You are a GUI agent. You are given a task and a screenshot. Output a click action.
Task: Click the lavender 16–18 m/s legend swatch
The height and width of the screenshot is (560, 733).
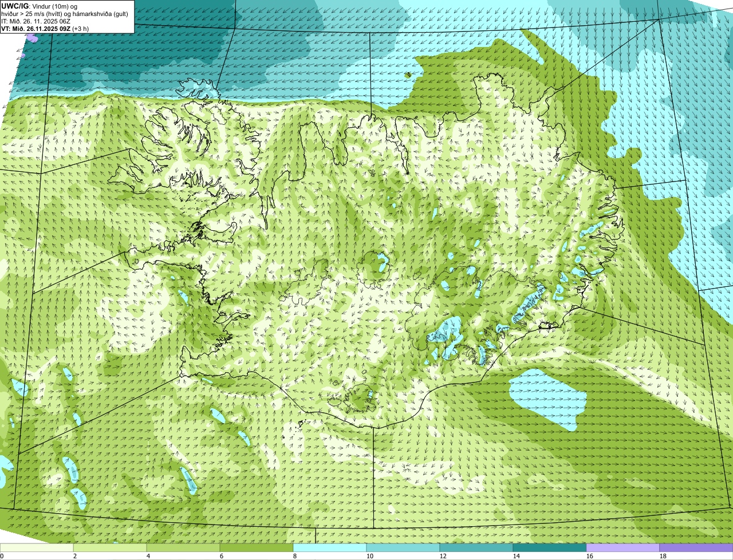(623, 548)
